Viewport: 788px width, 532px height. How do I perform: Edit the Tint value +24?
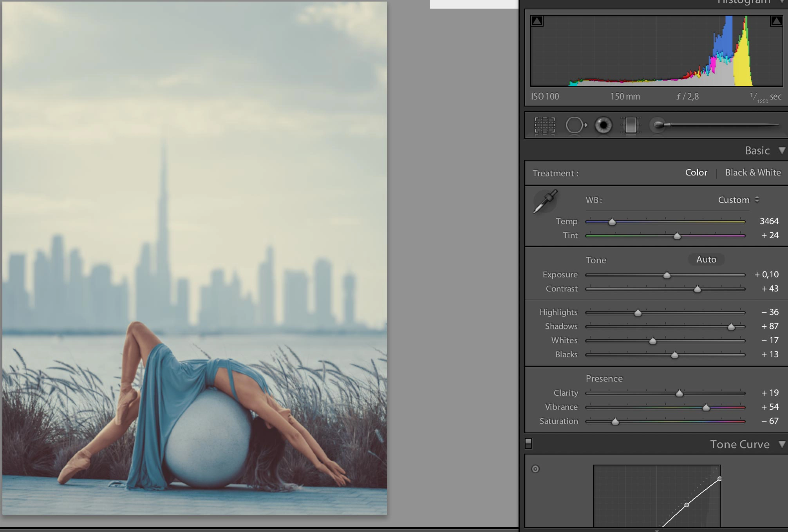click(770, 235)
